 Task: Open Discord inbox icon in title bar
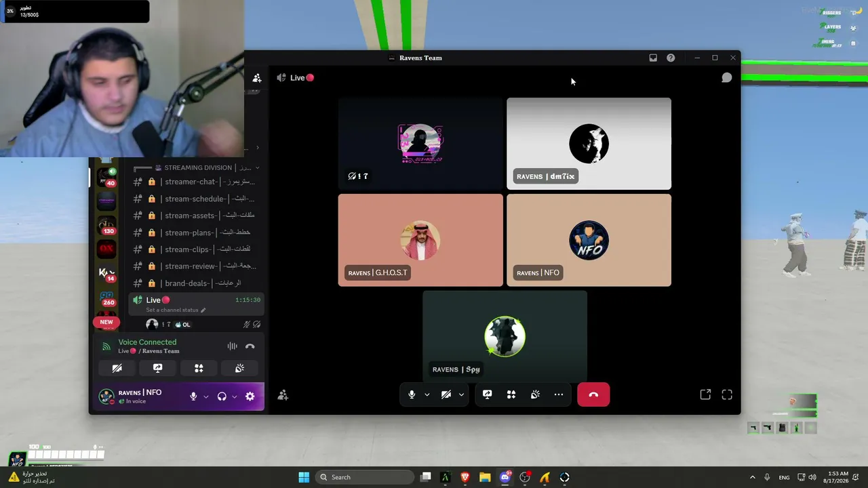click(653, 58)
